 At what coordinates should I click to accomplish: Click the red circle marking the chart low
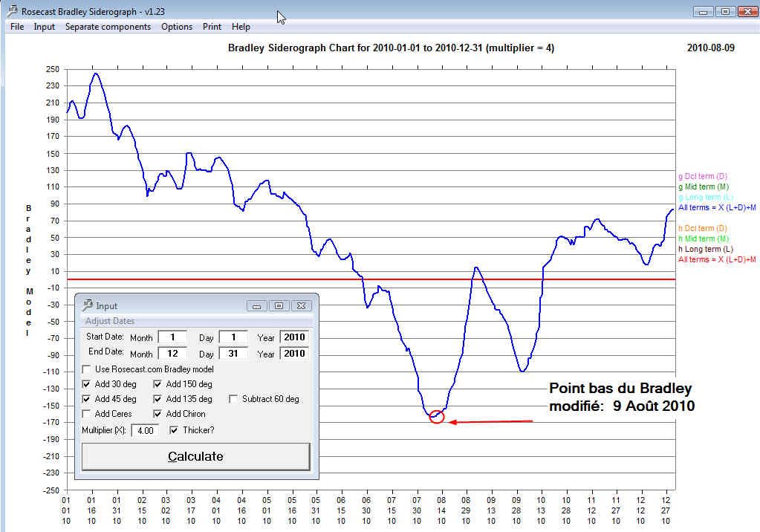tap(437, 417)
